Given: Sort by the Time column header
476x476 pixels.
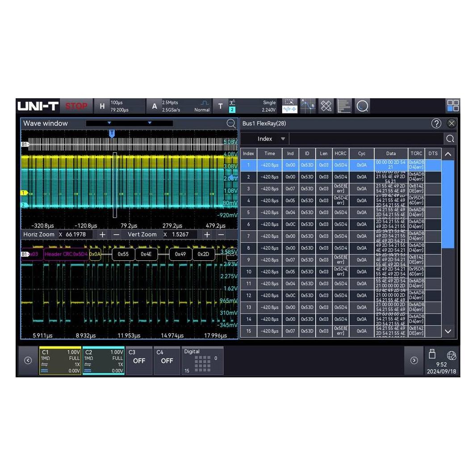Looking at the screenshot, I should point(270,154).
